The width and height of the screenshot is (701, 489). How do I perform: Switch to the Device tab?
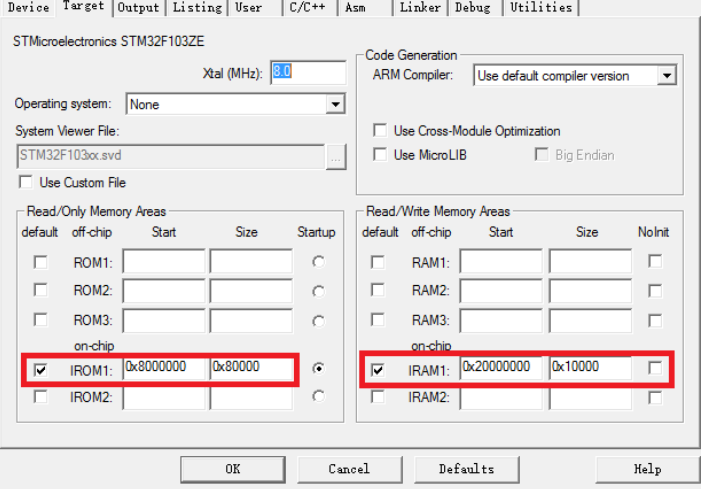pyautogui.click(x=28, y=8)
